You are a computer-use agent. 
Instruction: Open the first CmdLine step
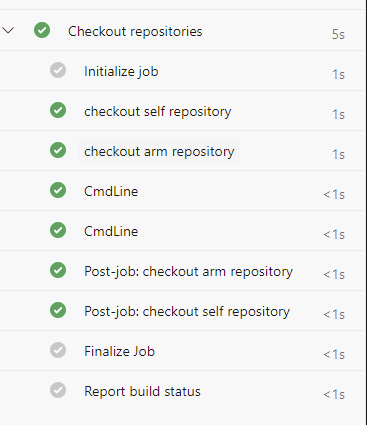click(183, 191)
